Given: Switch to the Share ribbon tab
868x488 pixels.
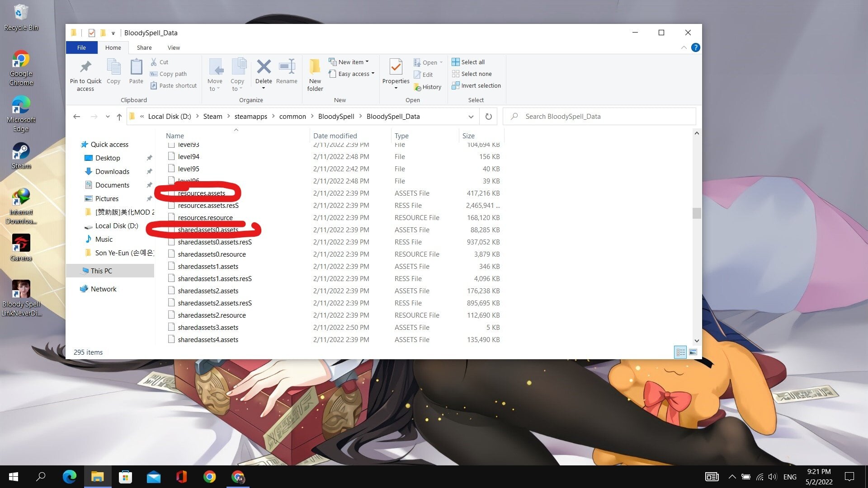Looking at the screenshot, I should click(x=144, y=47).
